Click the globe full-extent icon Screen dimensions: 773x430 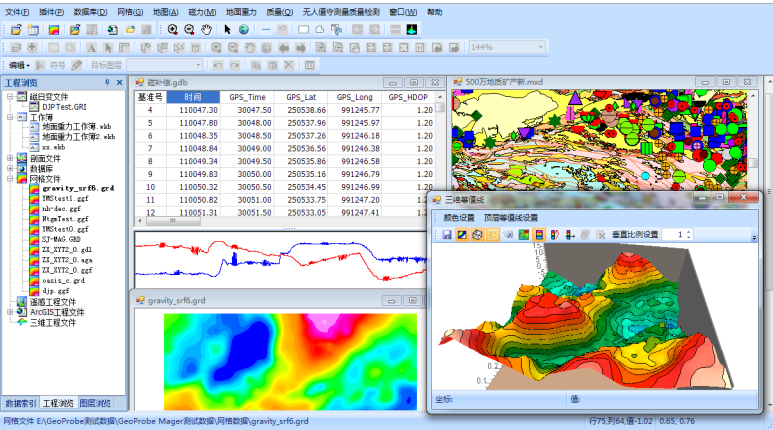coord(243,29)
